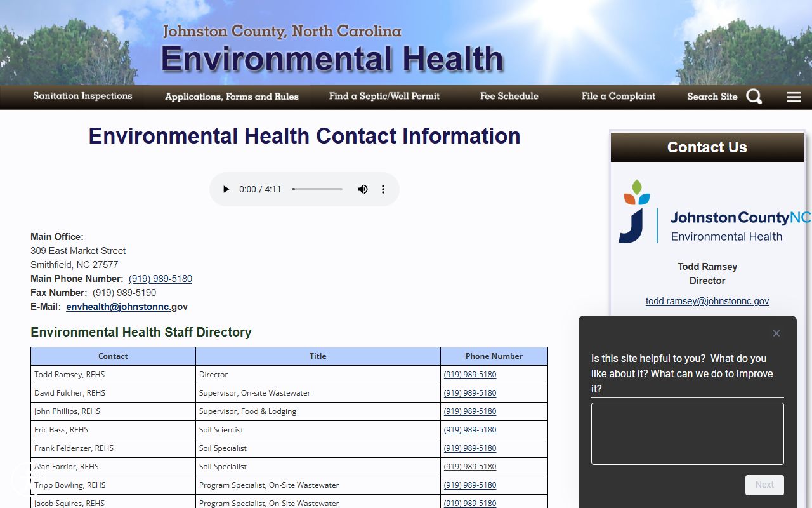Image resolution: width=812 pixels, height=508 pixels.
Task: Open Sanitation Inspections menu item
Action: [82, 96]
